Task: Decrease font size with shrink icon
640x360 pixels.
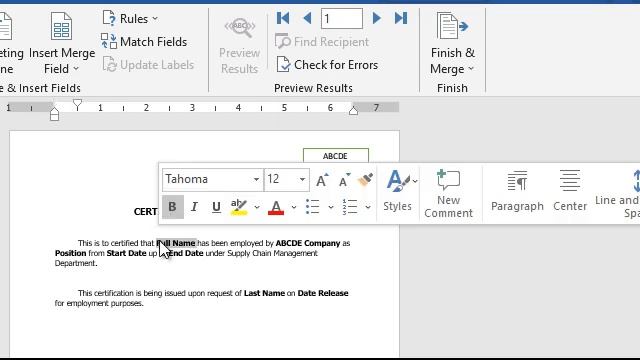Action: 344,180
